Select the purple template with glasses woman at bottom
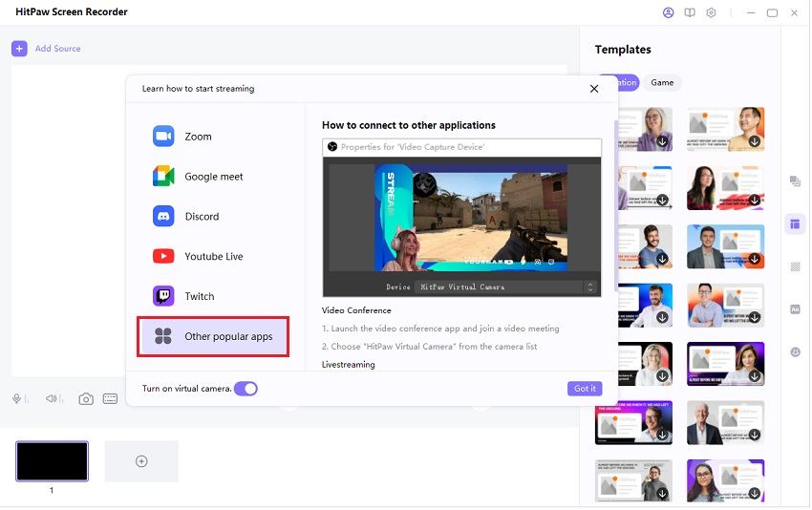Screen dimensions: 812x510 pyautogui.click(x=725, y=481)
